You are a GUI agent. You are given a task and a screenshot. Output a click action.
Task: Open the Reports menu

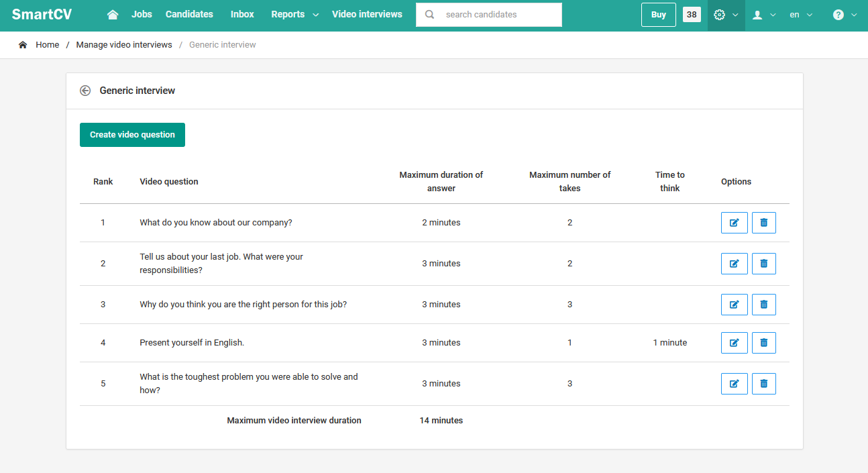point(294,15)
